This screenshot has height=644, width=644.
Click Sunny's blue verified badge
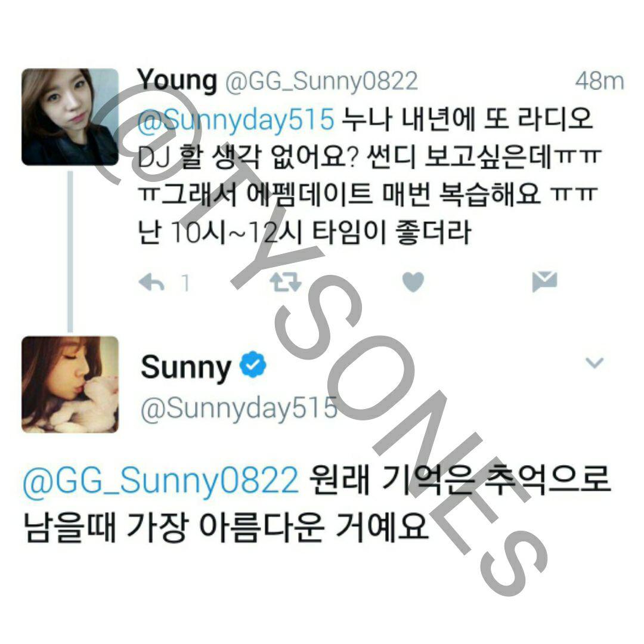click(253, 365)
